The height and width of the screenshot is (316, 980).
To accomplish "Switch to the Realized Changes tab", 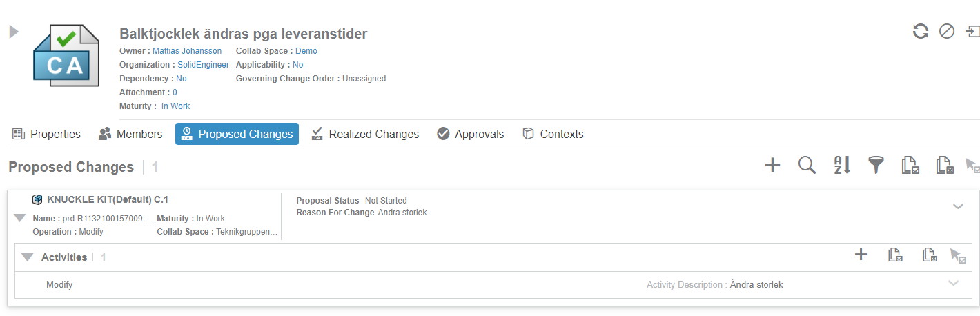I will click(x=365, y=134).
